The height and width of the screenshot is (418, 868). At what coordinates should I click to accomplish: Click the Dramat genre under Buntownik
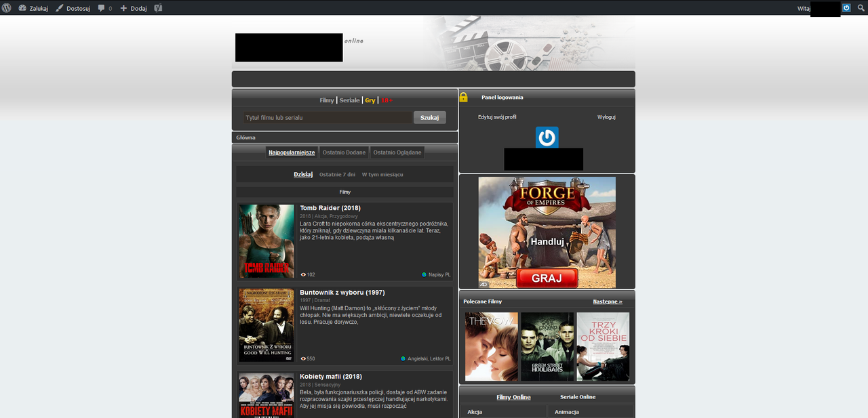click(x=322, y=300)
